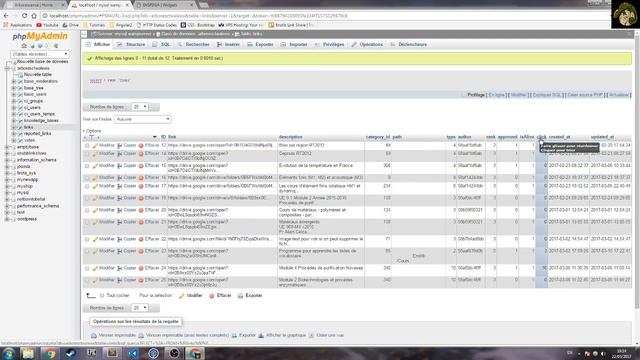The image size is (640, 360).
Task: Click the red Effacer icon for row ID 24
Action: pos(141,269)
